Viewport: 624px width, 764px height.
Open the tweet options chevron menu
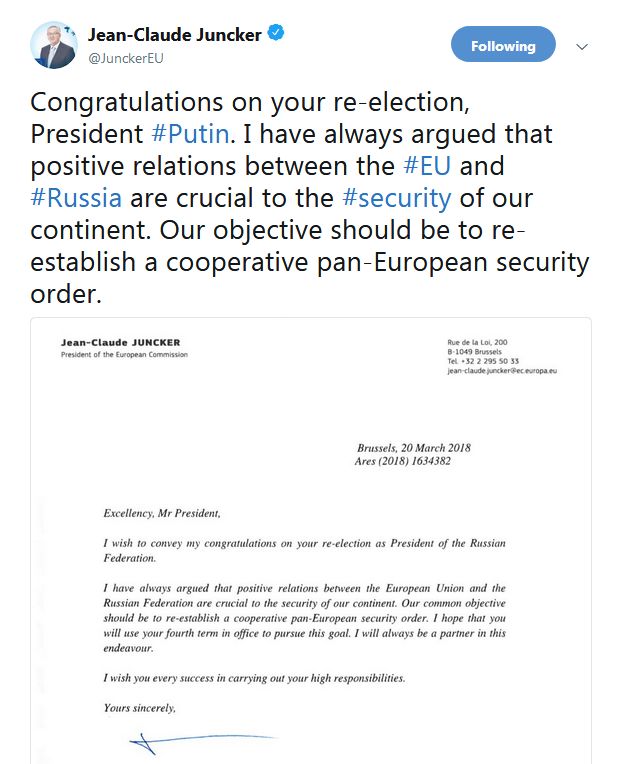(x=583, y=47)
